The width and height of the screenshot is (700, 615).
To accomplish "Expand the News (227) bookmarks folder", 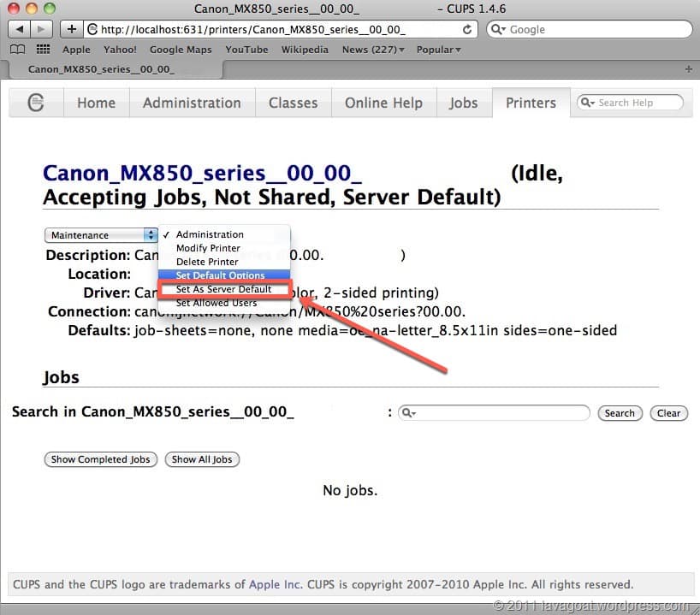I will 373,50.
